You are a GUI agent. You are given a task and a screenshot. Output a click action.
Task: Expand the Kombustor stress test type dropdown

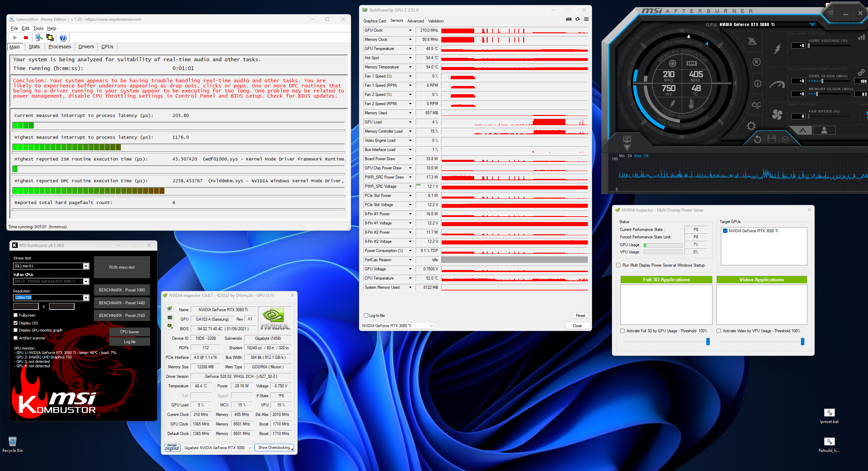[x=86, y=266]
